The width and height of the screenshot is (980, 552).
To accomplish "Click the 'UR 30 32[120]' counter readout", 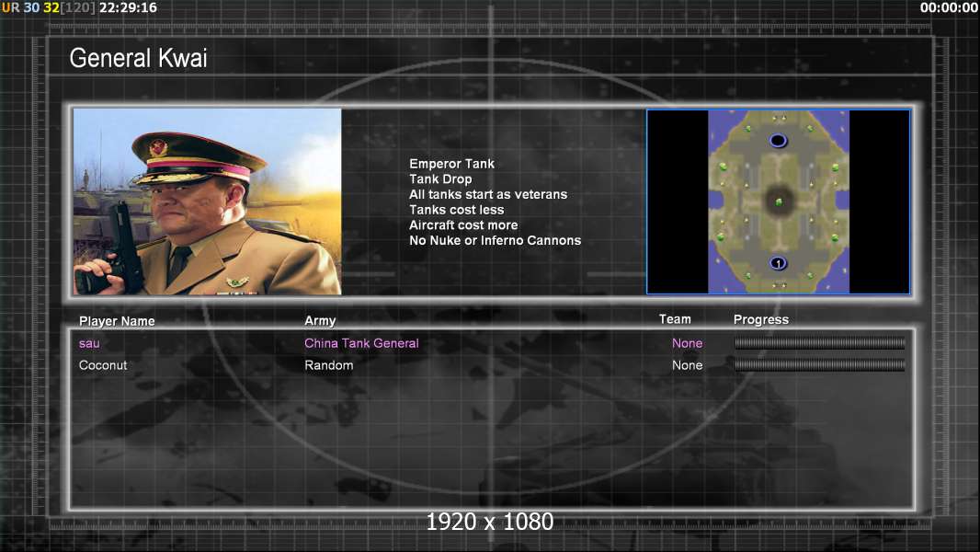I will (x=48, y=7).
